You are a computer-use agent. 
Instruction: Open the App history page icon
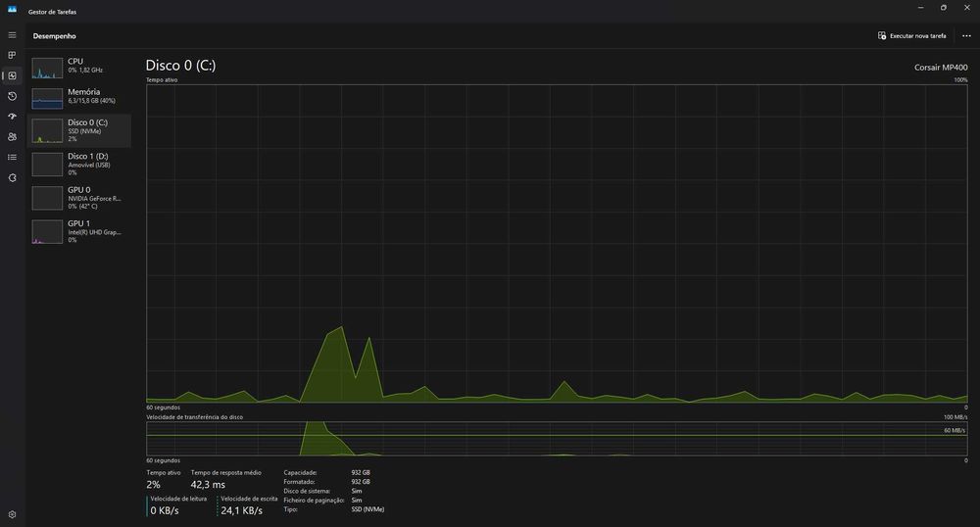pos(12,96)
